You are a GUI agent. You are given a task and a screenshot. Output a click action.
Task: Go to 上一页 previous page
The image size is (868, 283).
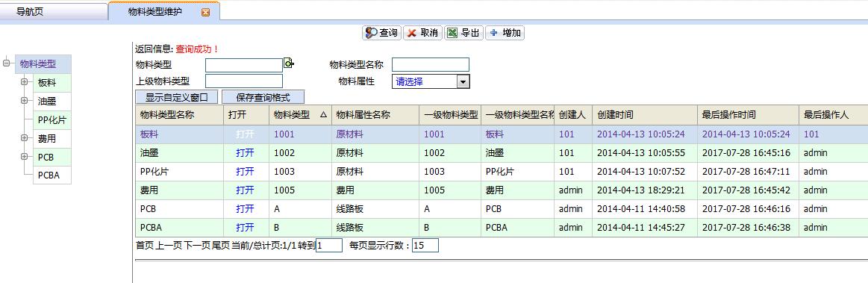point(168,246)
